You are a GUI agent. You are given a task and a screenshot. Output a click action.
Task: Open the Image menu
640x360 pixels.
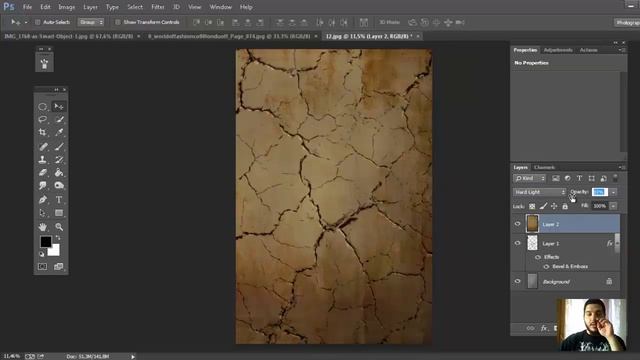pyautogui.click(x=67, y=7)
